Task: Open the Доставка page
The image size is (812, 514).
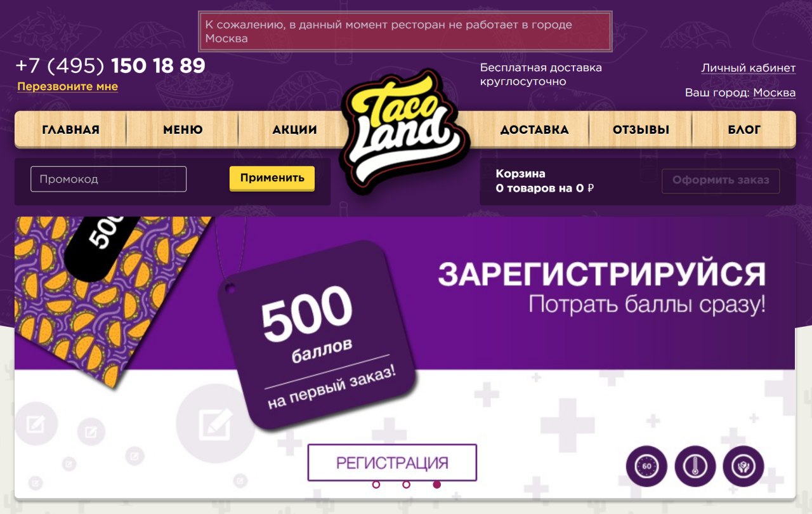Action: pyautogui.click(x=534, y=129)
